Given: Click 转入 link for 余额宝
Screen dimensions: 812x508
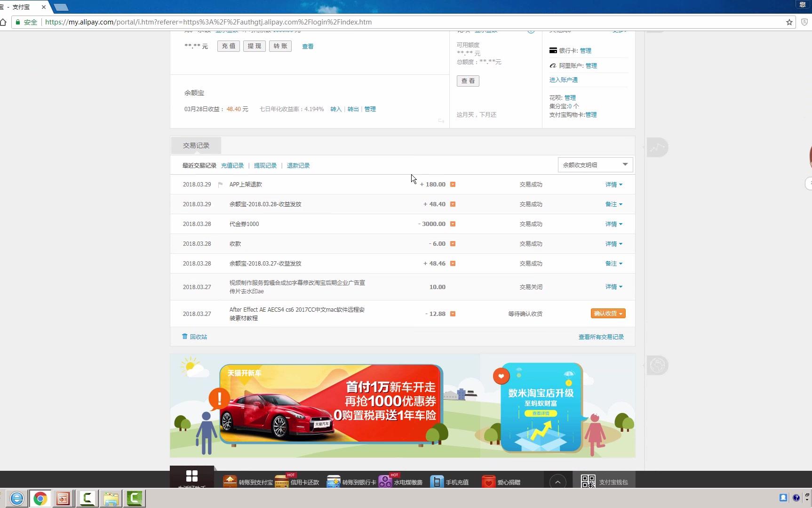Looking at the screenshot, I should (336, 109).
